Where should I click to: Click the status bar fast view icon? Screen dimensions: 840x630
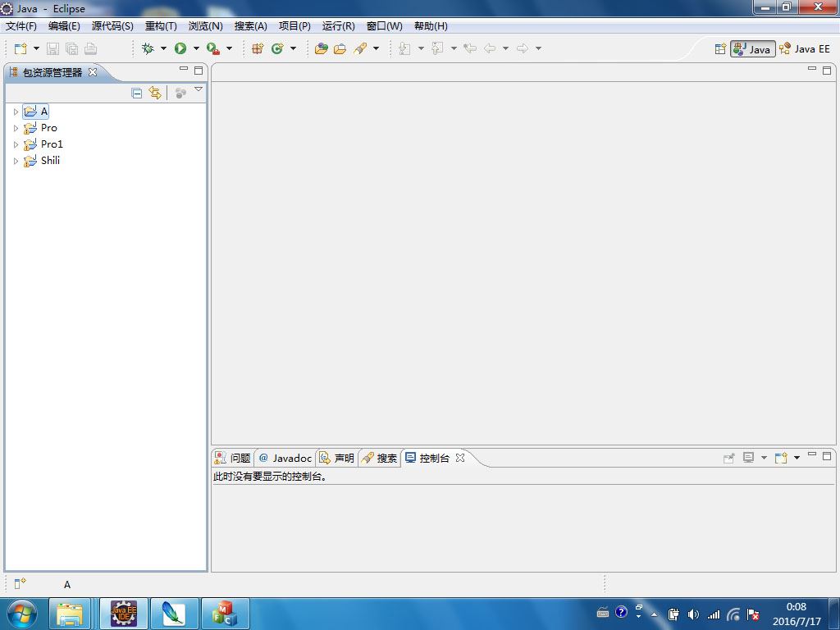click(20, 583)
